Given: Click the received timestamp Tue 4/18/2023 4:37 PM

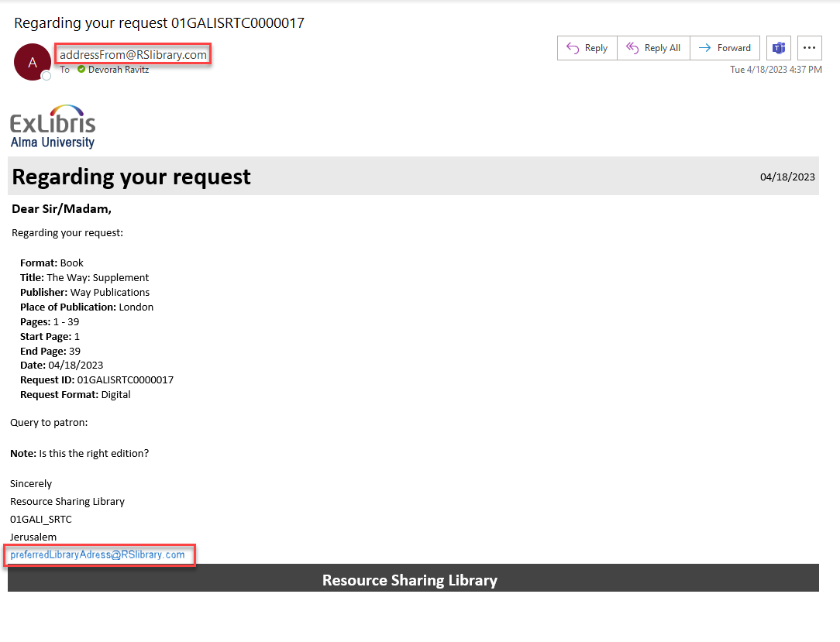Looking at the screenshot, I should pyautogui.click(x=776, y=70).
